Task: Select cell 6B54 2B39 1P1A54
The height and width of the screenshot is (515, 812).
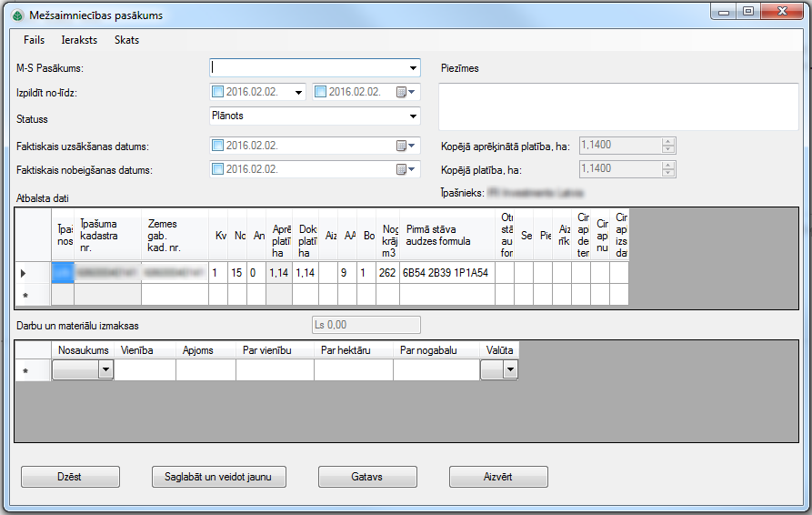Action: pyautogui.click(x=447, y=273)
